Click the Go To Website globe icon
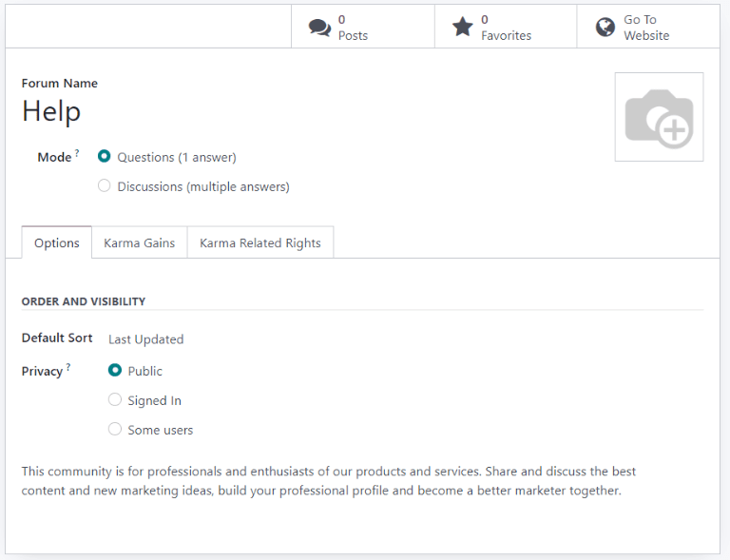The height and width of the screenshot is (560, 730). [605, 27]
